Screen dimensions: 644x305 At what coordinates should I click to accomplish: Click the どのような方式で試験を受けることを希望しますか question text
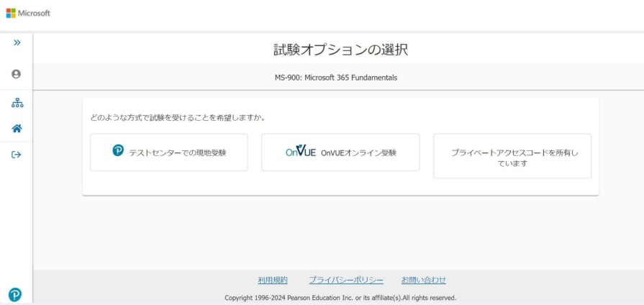coord(178,118)
